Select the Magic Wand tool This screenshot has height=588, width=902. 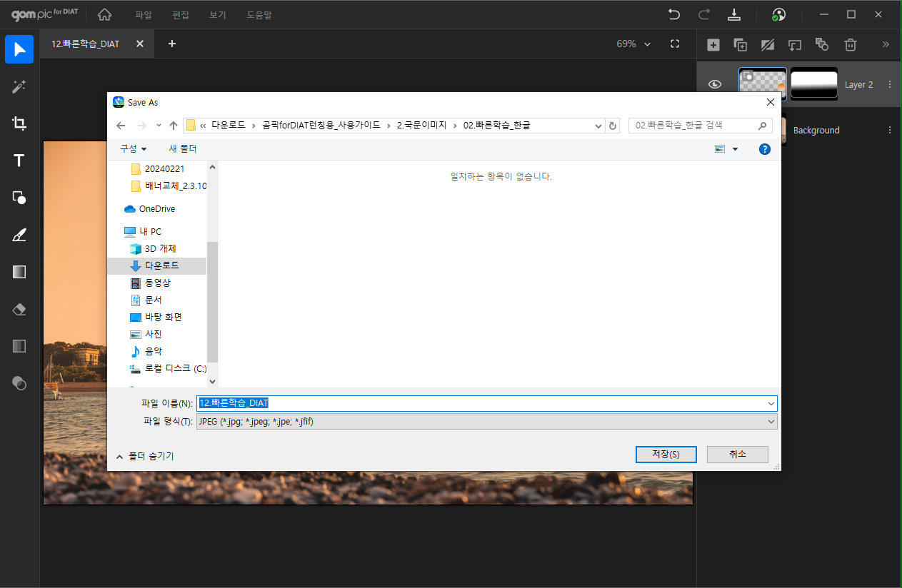(19, 86)
